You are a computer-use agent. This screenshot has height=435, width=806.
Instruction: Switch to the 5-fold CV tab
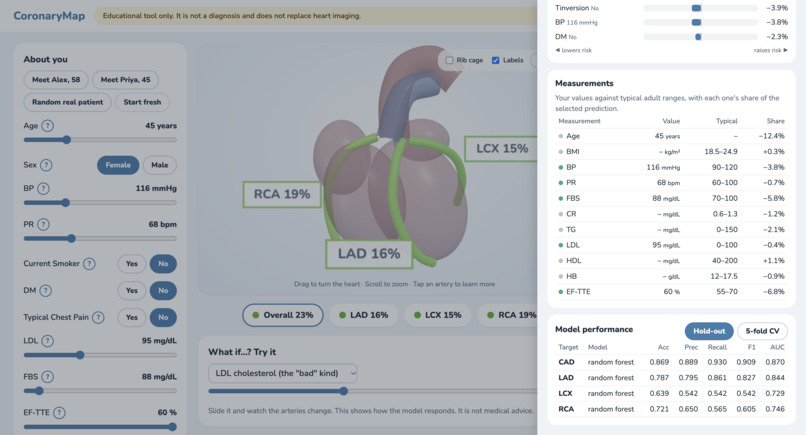pos(762,331)
